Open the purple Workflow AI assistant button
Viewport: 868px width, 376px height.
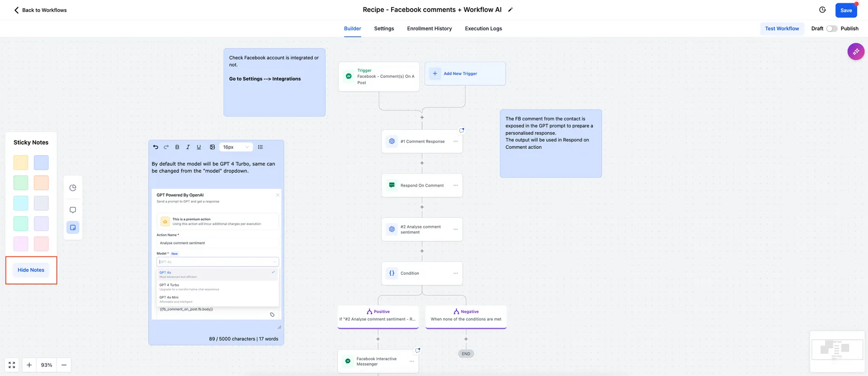(856, 52)
